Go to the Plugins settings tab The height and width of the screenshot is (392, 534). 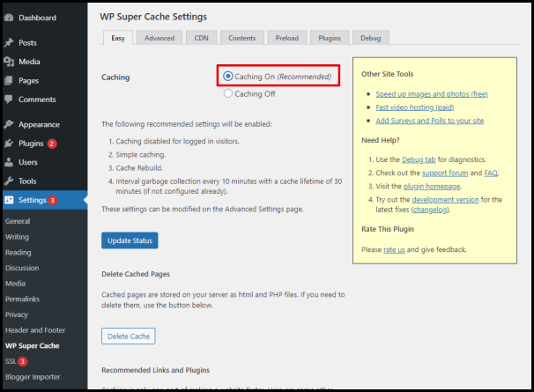(330, 38)
